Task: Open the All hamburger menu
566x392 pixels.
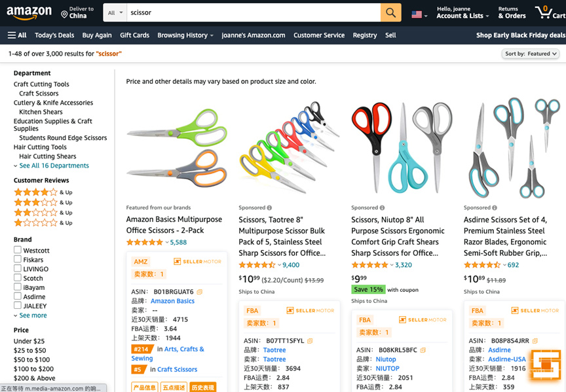Action: click(x=17, y=35)
